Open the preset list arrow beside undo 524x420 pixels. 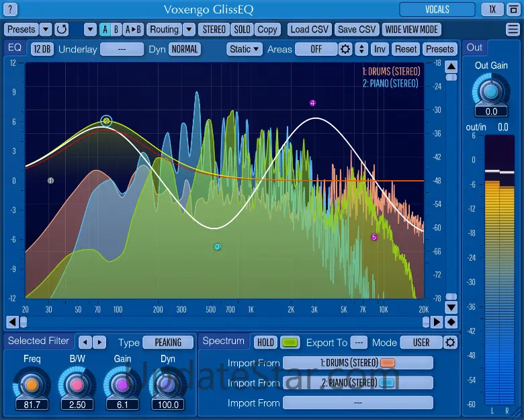point(90,30)
